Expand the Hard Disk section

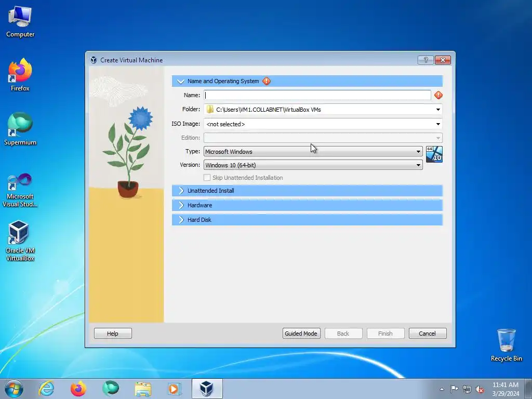tap(307, 220)
